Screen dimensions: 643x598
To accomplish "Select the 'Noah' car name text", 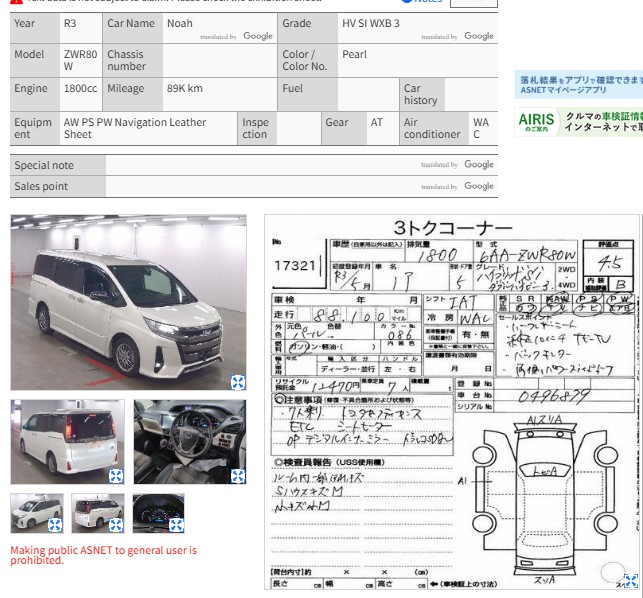I will [180, 23].
